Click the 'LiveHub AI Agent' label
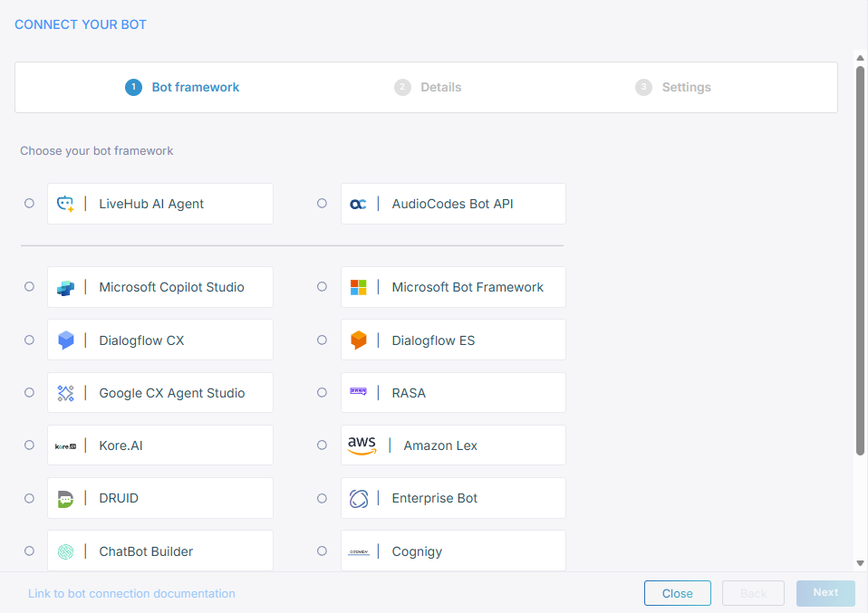Image resolution: width=868 pixels, height=613 pixels. (x=151, y=204)
